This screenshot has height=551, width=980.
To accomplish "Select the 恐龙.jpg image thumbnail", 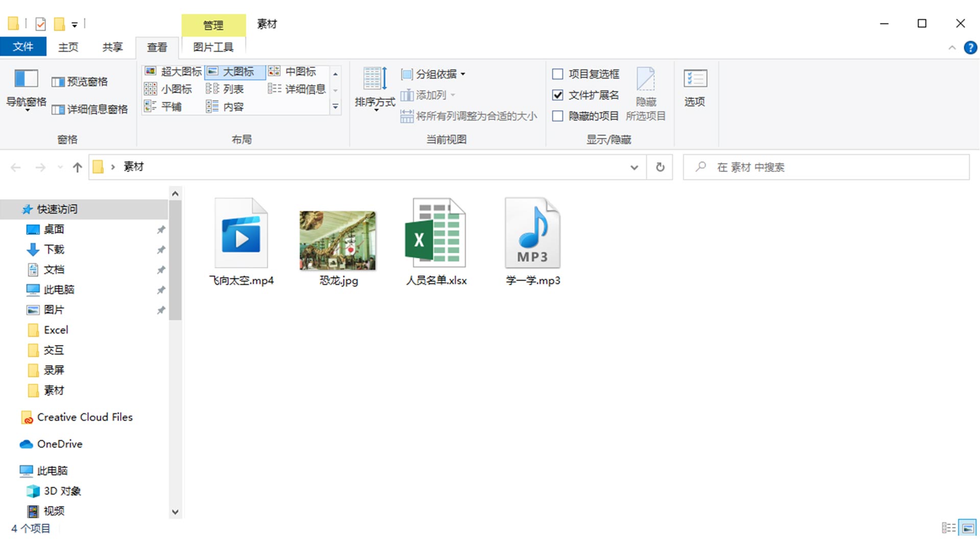I will pyautogui.click(x=338, y=241).
